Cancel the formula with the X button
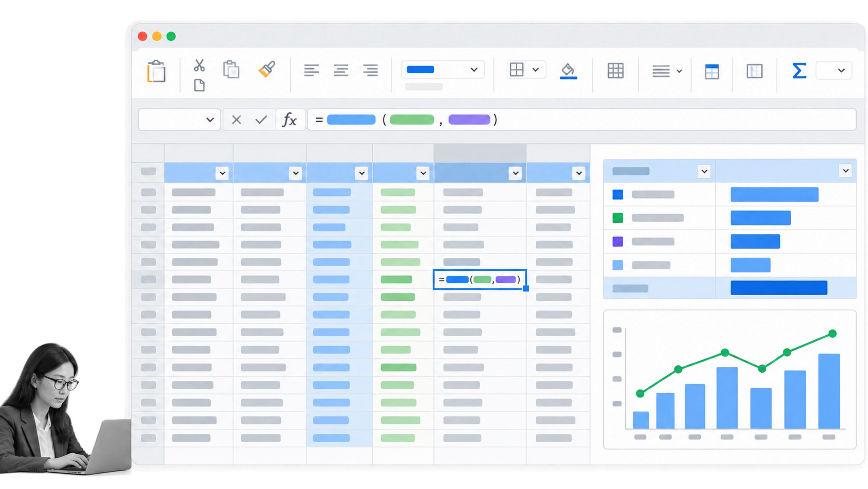Screen dimensions: 868x489 pos(236,120)
